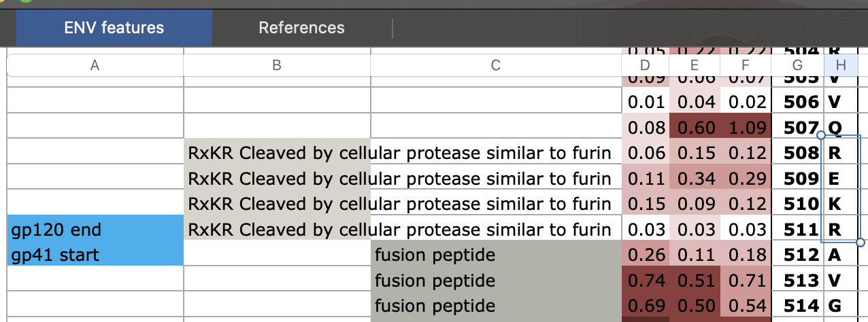Click the column C header
This screenshot has width=868, height=322.
click(x=495, y=65)
